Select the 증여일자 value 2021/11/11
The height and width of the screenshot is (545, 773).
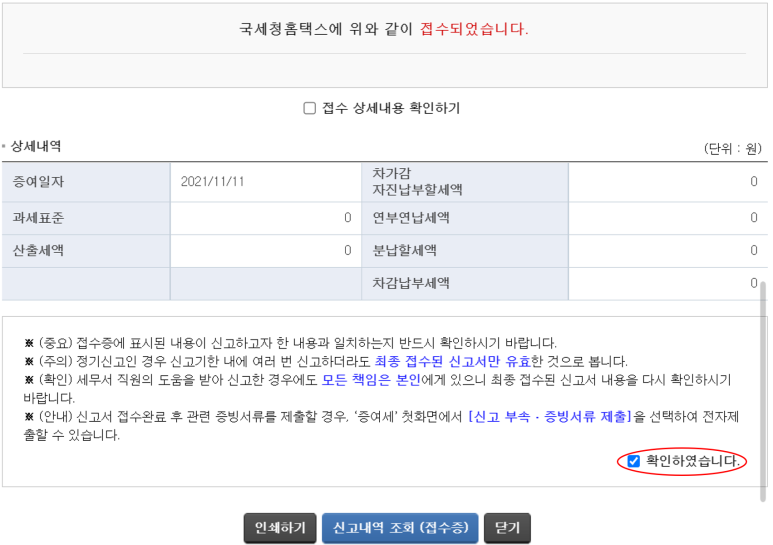[x=212, y=182]
